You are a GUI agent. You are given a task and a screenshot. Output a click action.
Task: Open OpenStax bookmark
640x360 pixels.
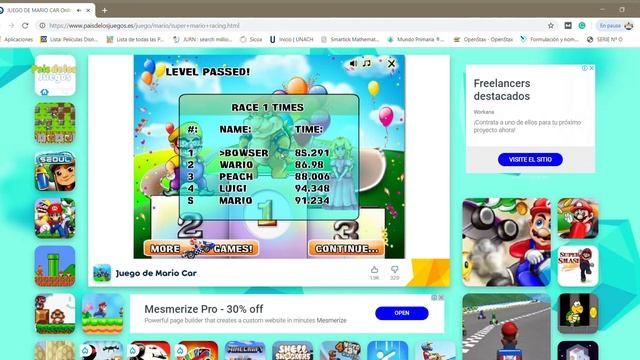coord(484,39)
